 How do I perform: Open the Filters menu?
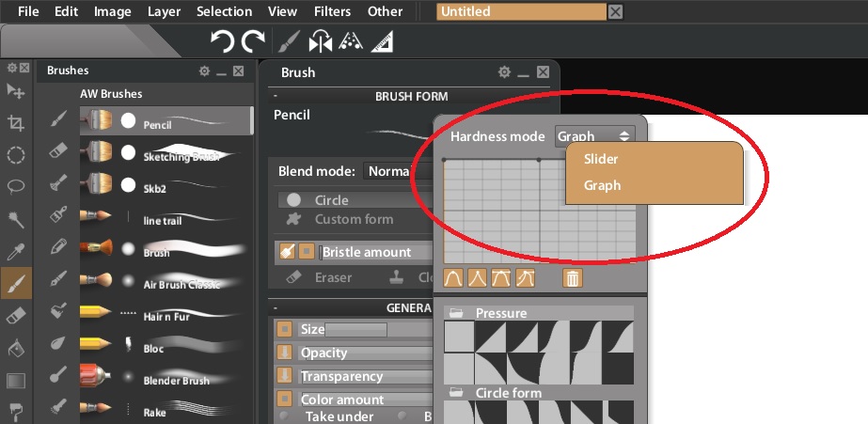click(x=332, y=11)
